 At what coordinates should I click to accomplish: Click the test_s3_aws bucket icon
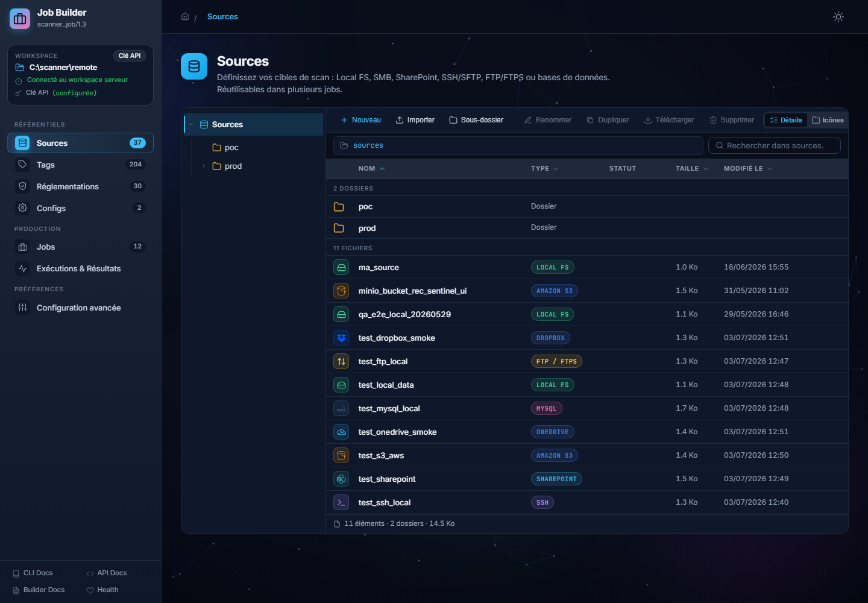click(341, 455)
